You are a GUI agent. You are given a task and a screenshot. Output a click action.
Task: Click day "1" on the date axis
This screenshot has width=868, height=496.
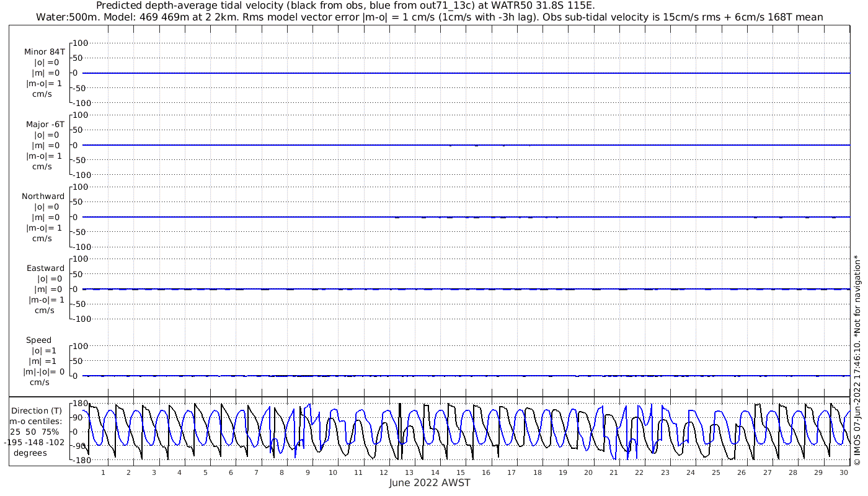103,472
